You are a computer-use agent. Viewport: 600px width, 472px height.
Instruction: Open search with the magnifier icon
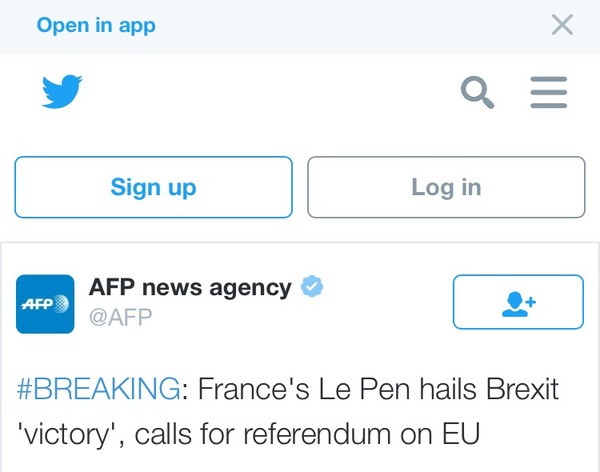[x=477, y=93]
